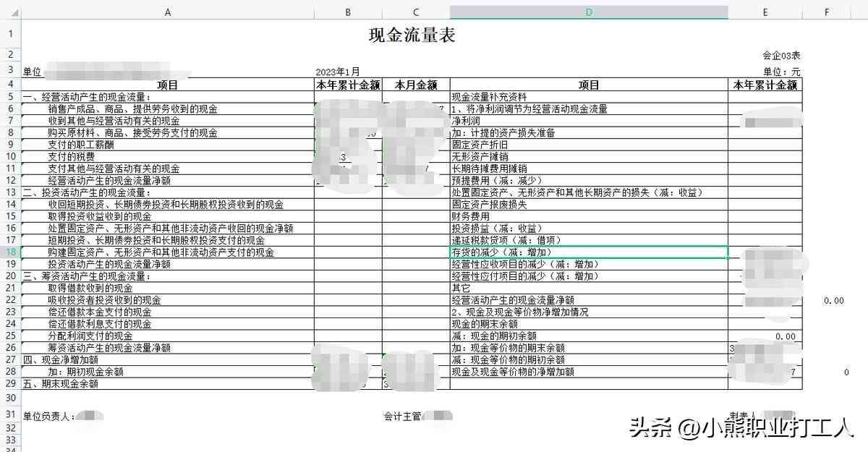Click column C header
The height and width of the screenshot is (452, 868).
[416, 12]
